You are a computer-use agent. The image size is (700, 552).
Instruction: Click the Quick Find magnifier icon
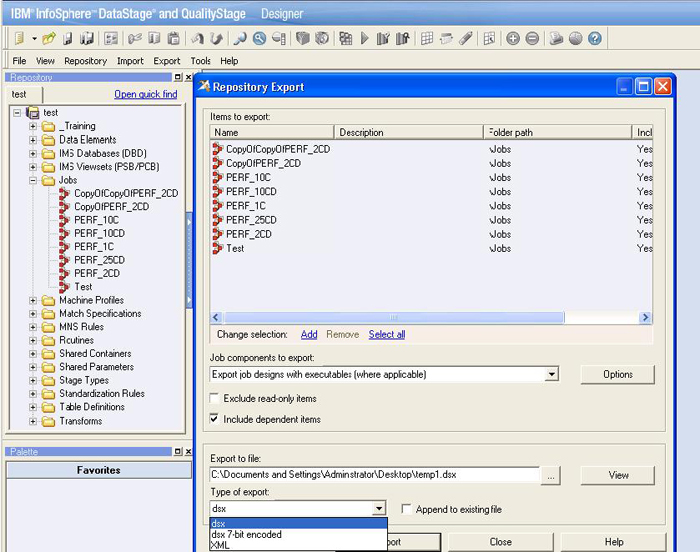point(240,38)
